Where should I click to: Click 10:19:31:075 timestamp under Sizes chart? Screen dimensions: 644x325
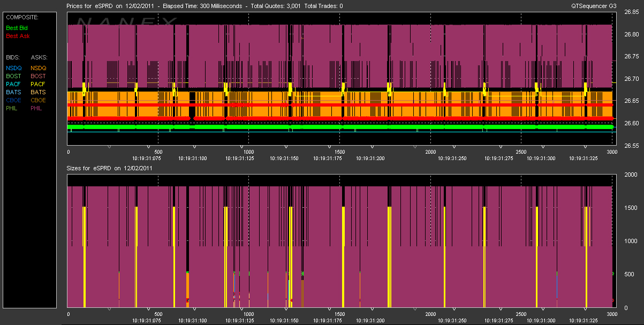pos(148,320)
